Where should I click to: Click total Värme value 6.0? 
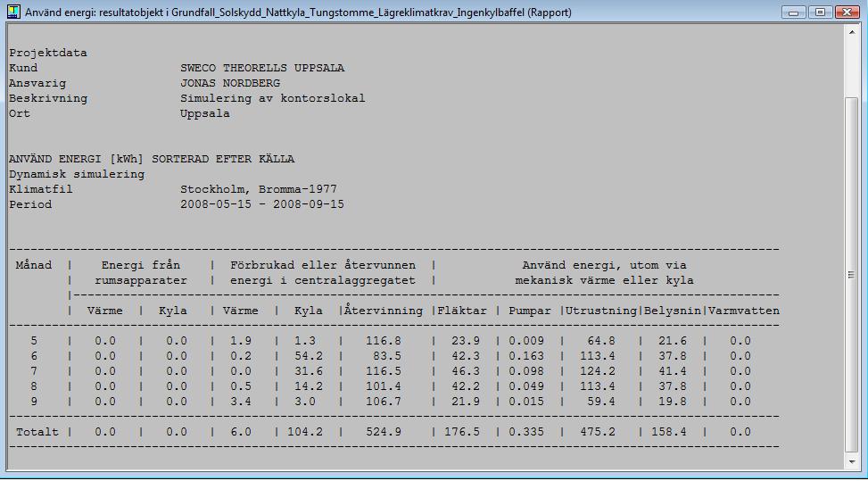[x=240, y=432]
